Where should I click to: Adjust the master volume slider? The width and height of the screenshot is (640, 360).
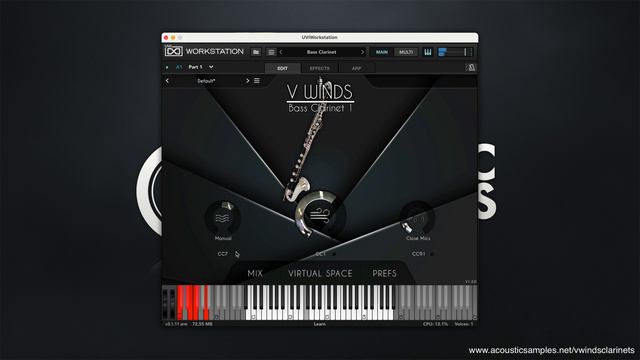pos(455,52)
